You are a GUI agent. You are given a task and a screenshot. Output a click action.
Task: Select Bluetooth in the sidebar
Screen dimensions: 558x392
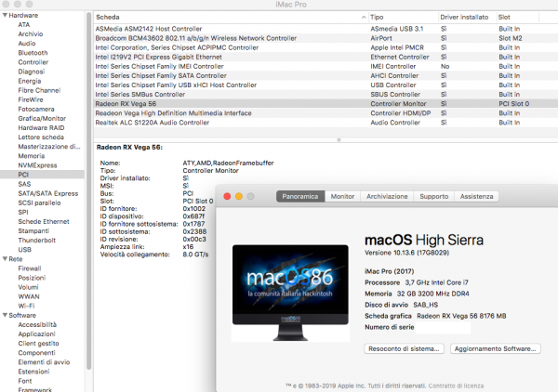click(33, 53)
